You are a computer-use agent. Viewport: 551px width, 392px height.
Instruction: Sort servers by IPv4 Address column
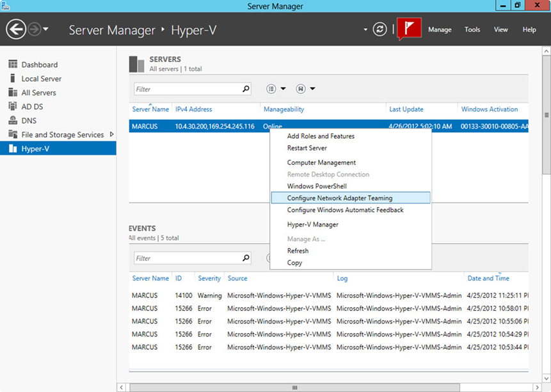[x=194, y=109]
